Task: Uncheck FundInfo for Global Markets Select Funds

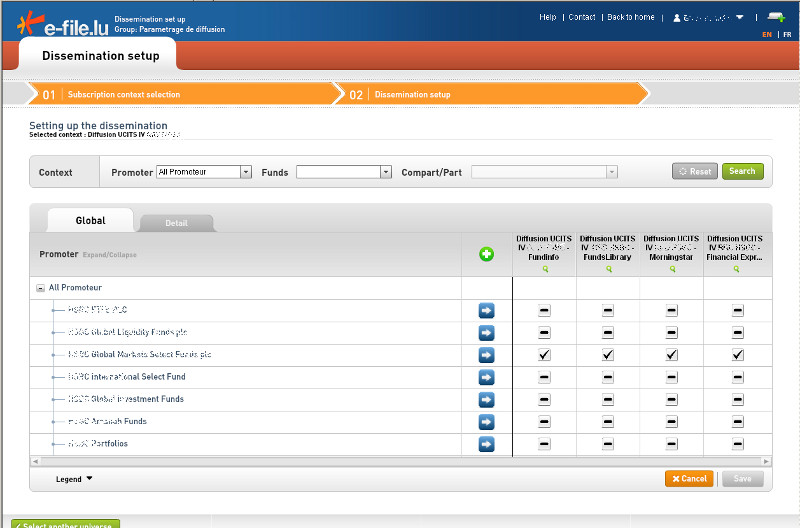Action: [x=544, y=355]
